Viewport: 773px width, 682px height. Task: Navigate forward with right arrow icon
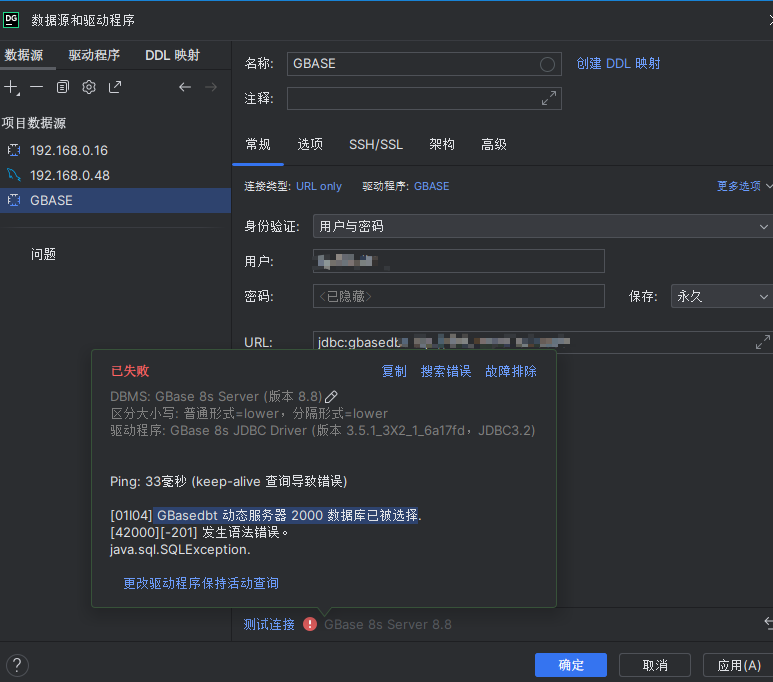[211, 87]
